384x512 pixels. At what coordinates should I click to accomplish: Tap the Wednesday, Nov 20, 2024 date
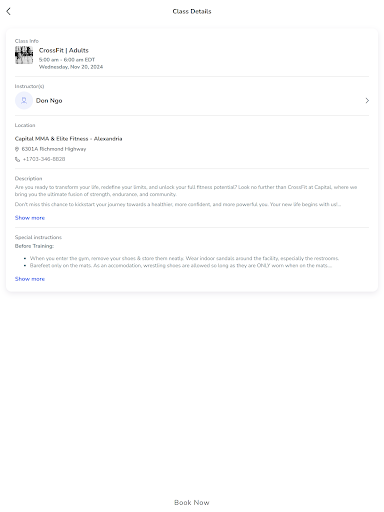[71, 67]
